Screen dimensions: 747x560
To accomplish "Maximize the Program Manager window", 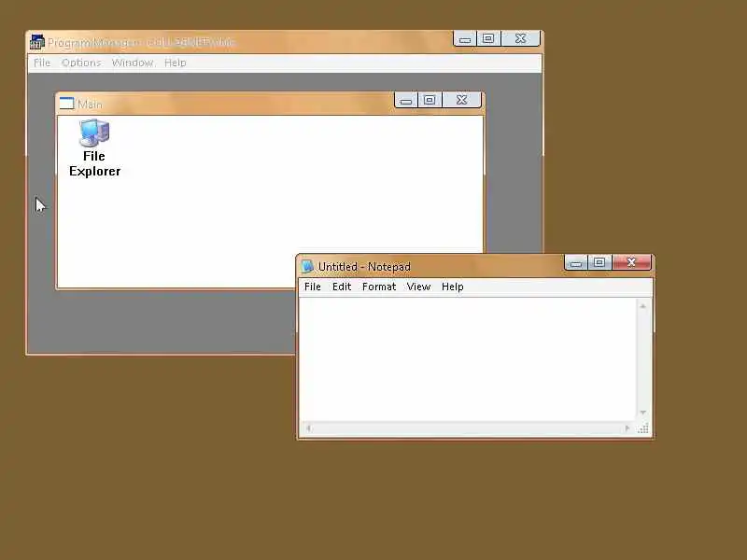I will (x=488, y=38).
